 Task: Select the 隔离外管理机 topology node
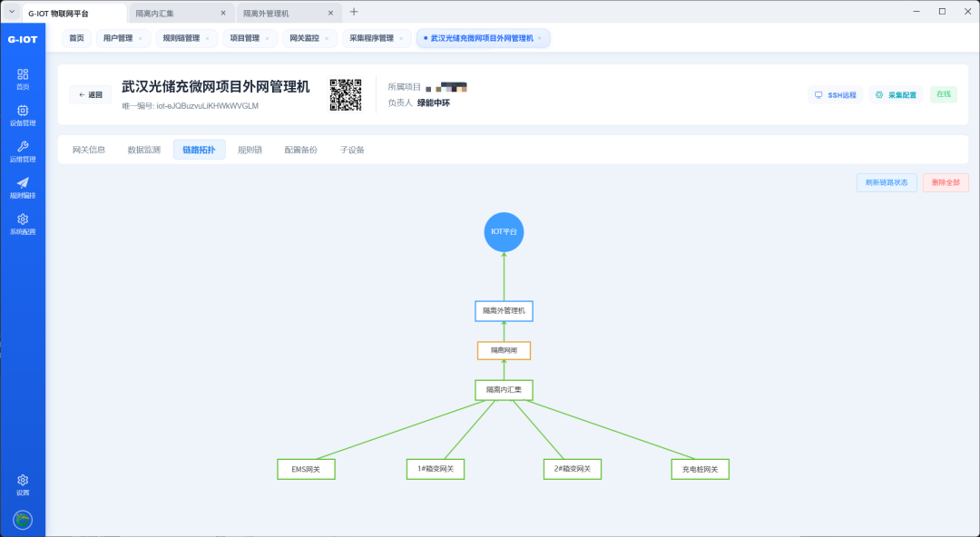click(x=504, y=311)
